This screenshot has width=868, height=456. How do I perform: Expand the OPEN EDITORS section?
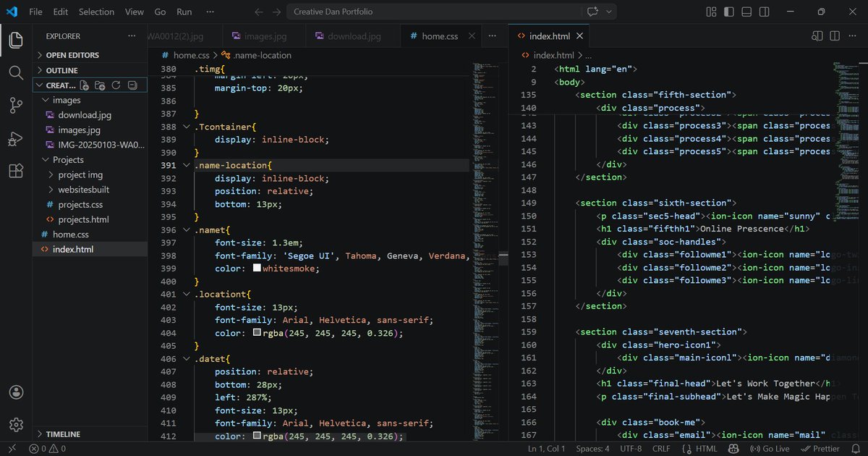click(90, 55)
